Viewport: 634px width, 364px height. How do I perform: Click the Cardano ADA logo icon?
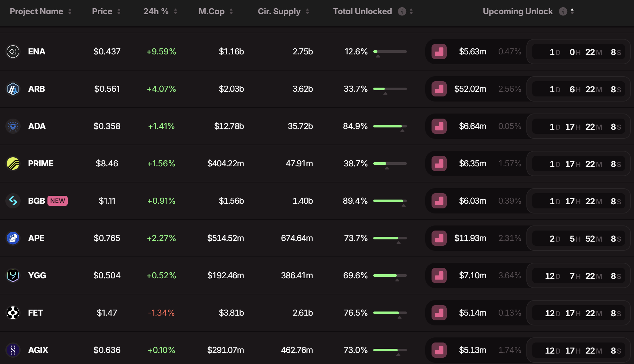pyautogui.click(x=13, y=126)
